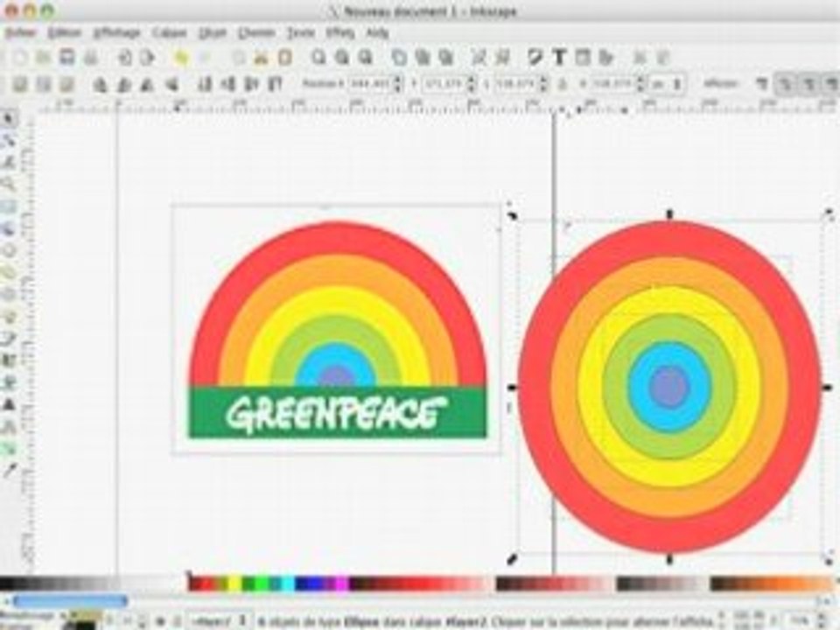
Task: Click the Zoom to drawing icon
Action: click(x=342, y=58)
